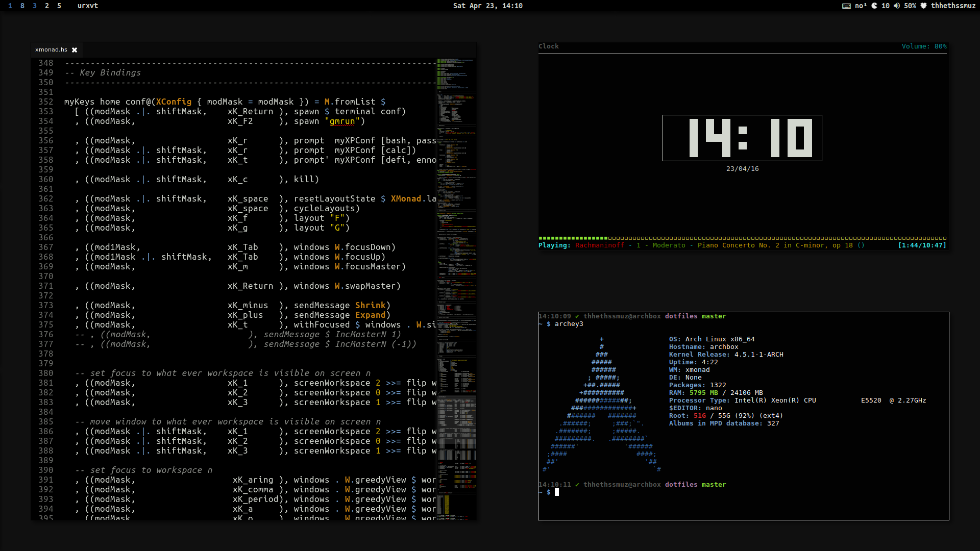
Task: Click the Volume: 80% label in music player
Action: (x=924, y=46)
